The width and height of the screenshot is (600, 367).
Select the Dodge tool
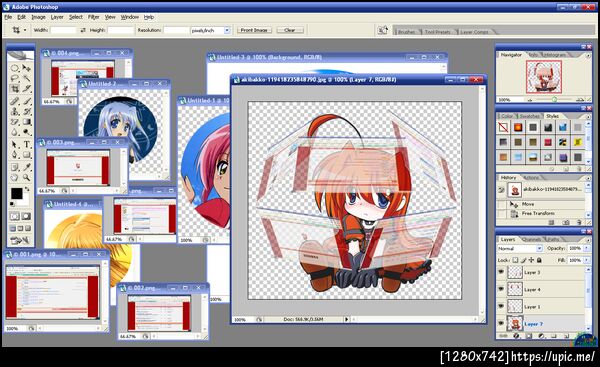coord(26,132)
